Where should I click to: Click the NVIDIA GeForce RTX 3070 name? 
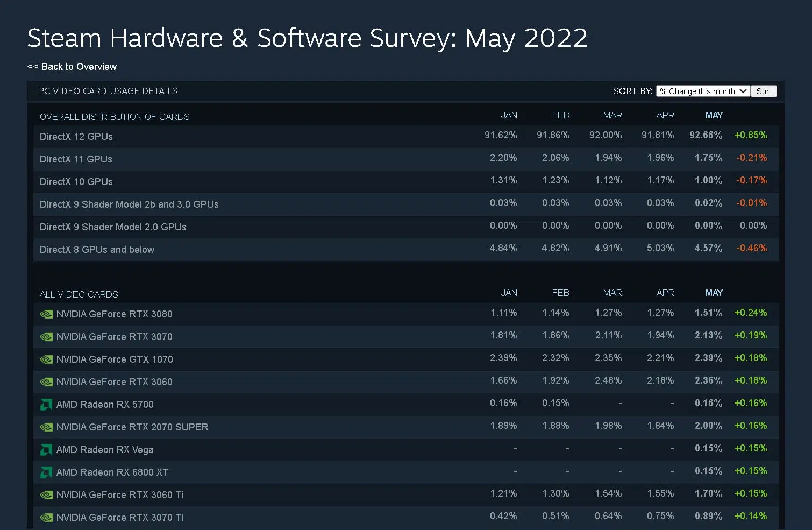(115, 337)
